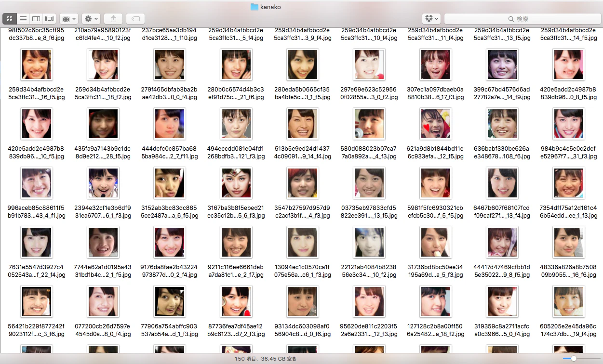This screenshot has width=603, height=364.
Task: Click file name 13094ec1c0570ca1f 075e56a...c6_1_f3.jpg
Action: [303, 271]
